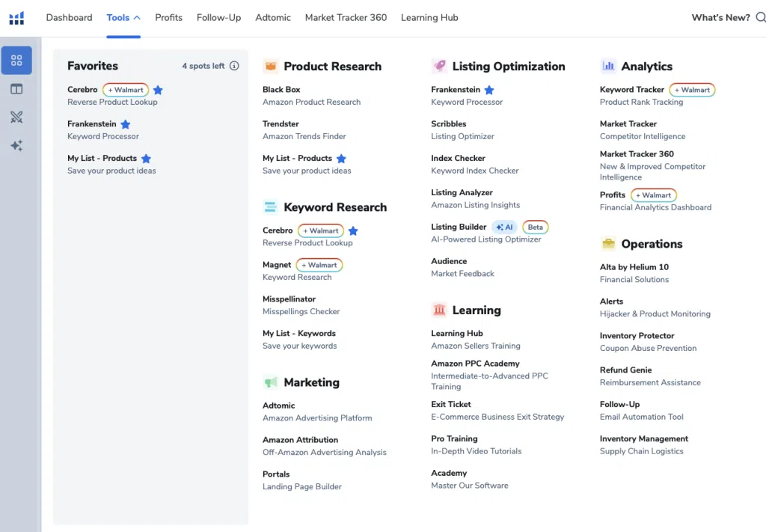
Task: Click the Helium 10 logo icon
Action: 16,18
